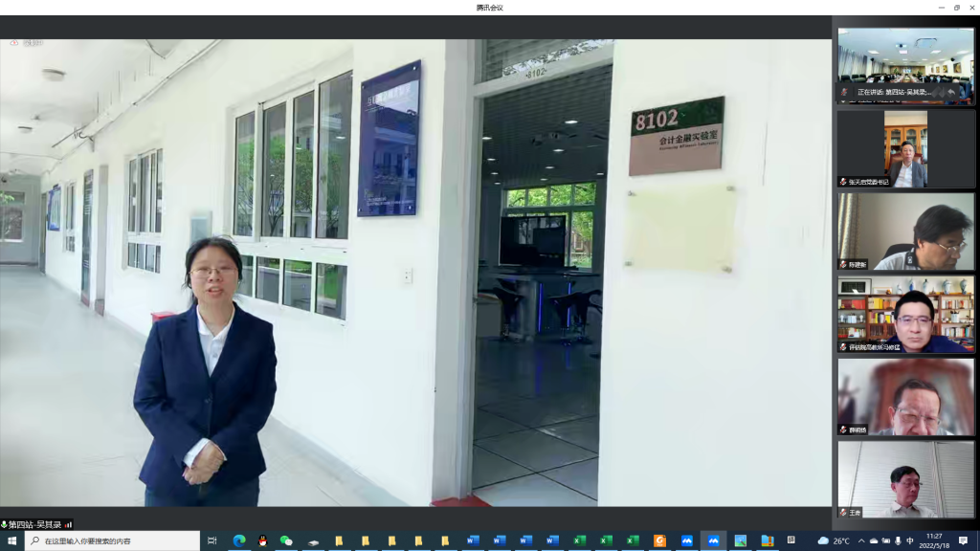Click the first Excel workbook taskbar button
Image resolution: width=980 pixels, height=551 pixels.
[579, 541]
